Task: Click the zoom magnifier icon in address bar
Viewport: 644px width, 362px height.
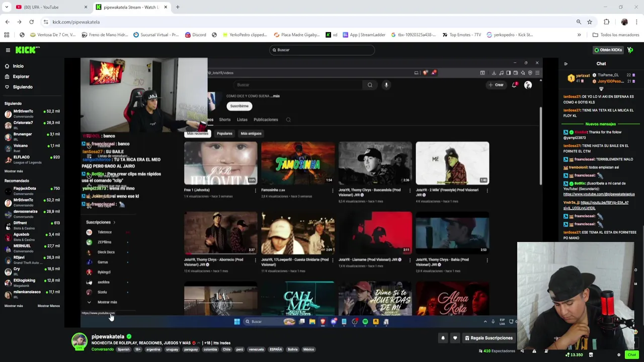Action: click(579, 22)
